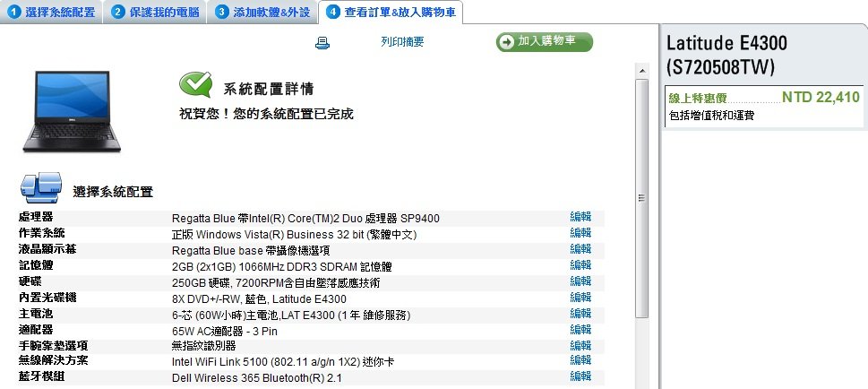Edit the 無線解決方案 wireless row
Screen dimensions: 868x389
[x=580, y=360]
